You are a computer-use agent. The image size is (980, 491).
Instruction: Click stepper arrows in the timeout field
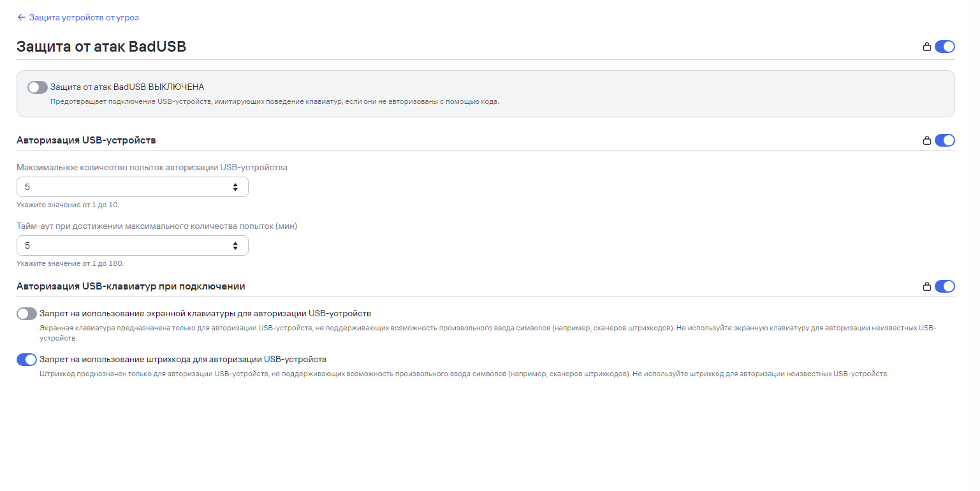pyautogui.click(x=235, y=246)
